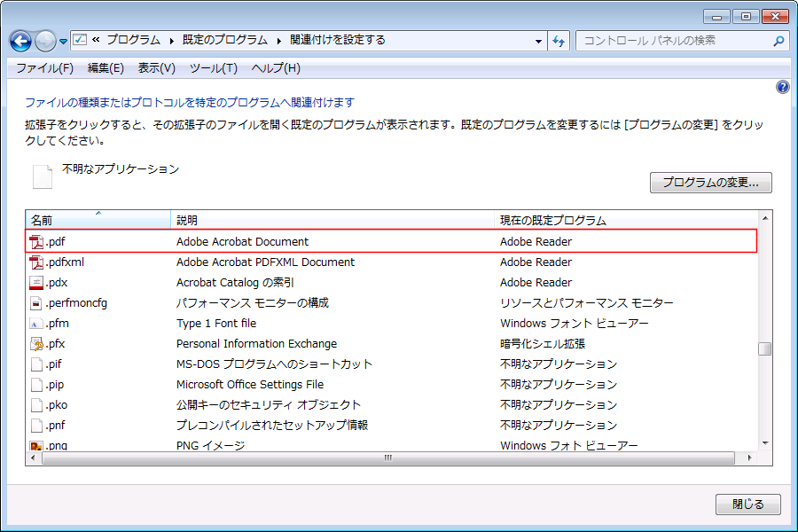
Task: Open the ツール(T) menu
Action: (213, 68)
